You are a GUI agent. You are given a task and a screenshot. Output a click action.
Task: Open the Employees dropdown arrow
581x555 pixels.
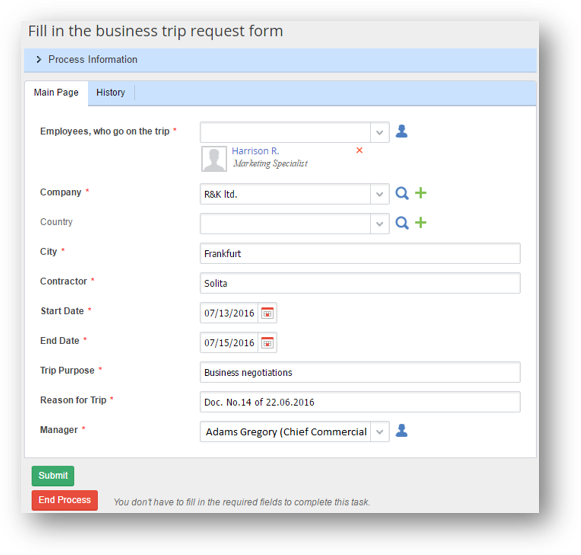379,132
